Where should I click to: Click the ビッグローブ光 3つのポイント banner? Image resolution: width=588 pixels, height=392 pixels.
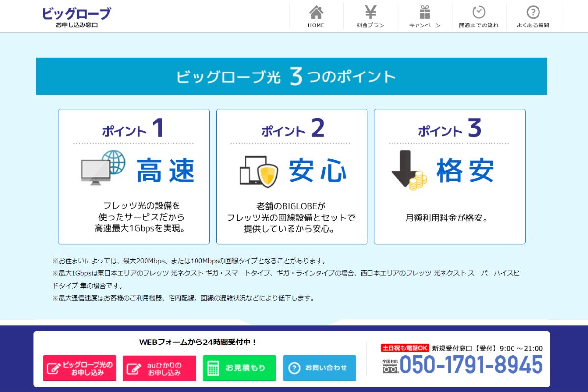(x=291, y=76)
